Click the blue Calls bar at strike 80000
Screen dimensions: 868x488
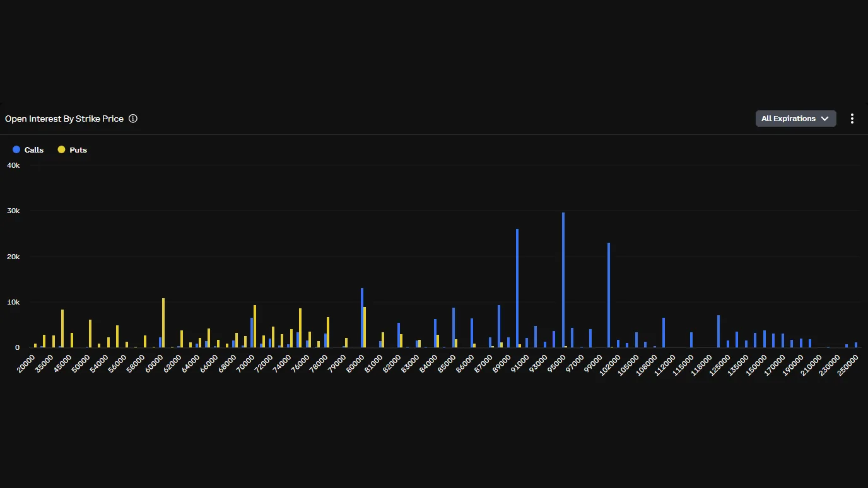[362, 318]
